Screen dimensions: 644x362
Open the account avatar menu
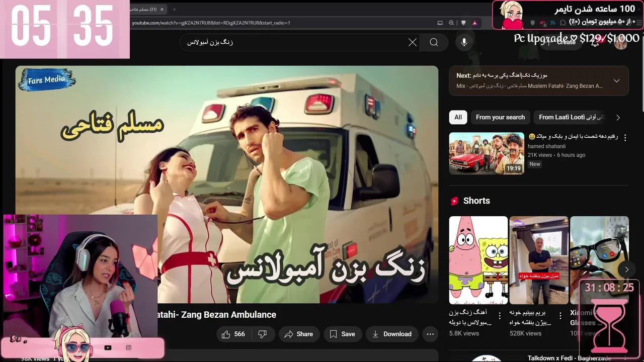click(x=621, y=43)
